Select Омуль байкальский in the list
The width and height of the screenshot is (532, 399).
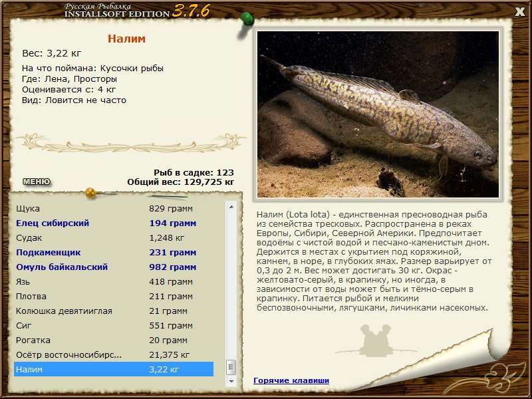click(x=114, y=267)
